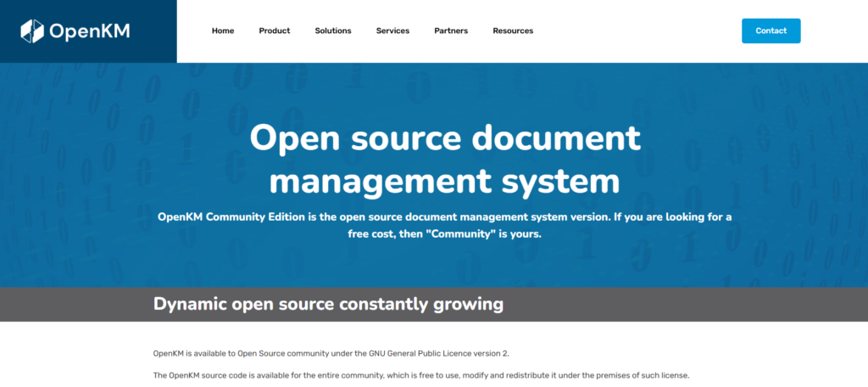Open the Solutions menu
The height and width of the screenshot is (387, 868).
(333, 31)
